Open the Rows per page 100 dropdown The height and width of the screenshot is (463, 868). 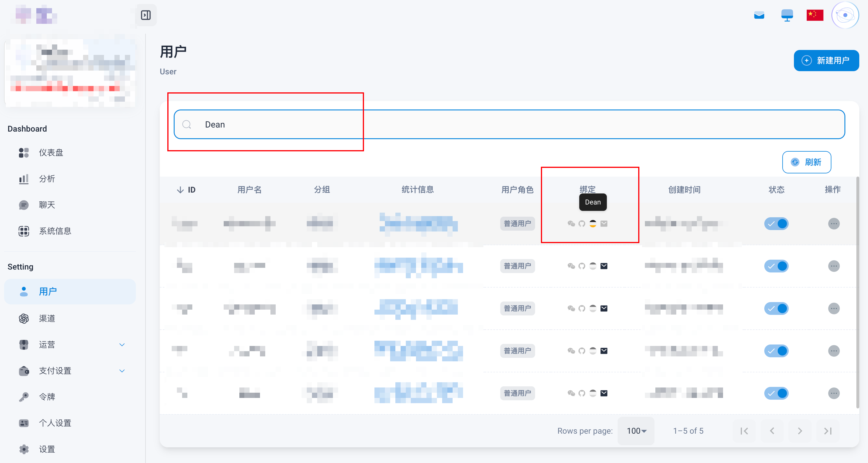(x=636, y=431)
